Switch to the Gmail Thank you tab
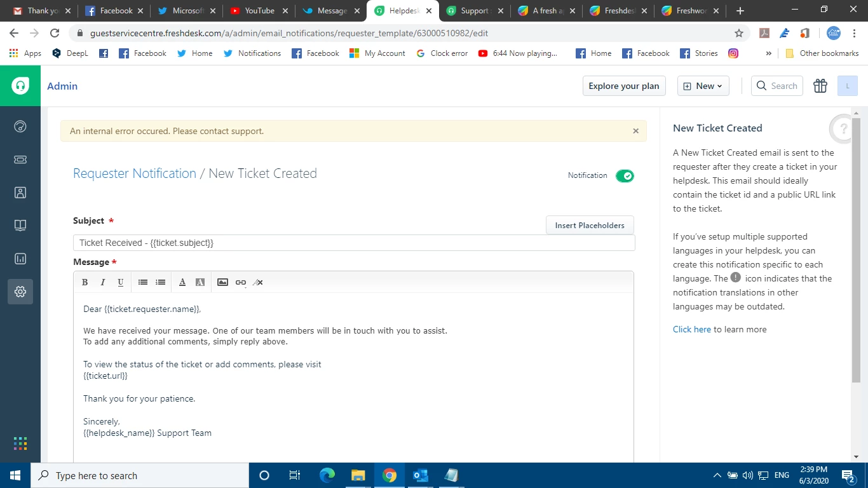The image size is (868, 488). tap(43, 11)
